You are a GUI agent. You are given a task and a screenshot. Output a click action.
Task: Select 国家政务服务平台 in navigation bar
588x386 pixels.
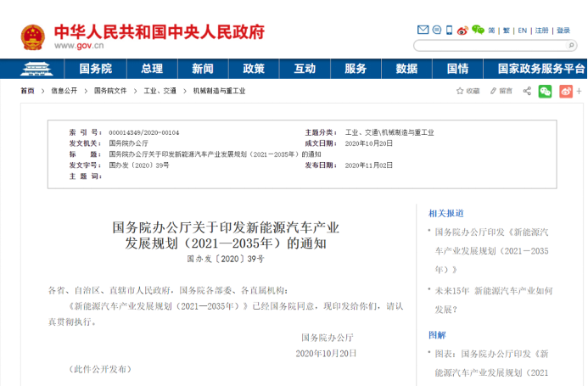click(540, 69)
